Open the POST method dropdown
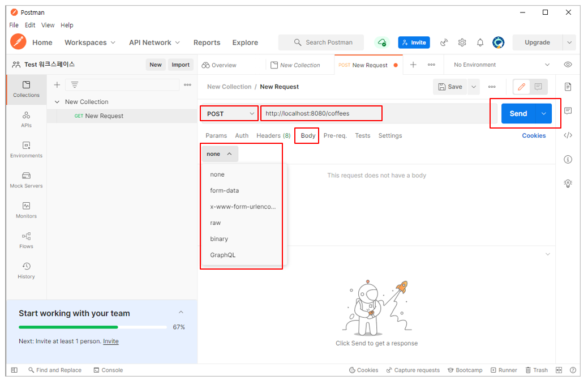This screenshot has height=384, width=588. tap(229, 114)
